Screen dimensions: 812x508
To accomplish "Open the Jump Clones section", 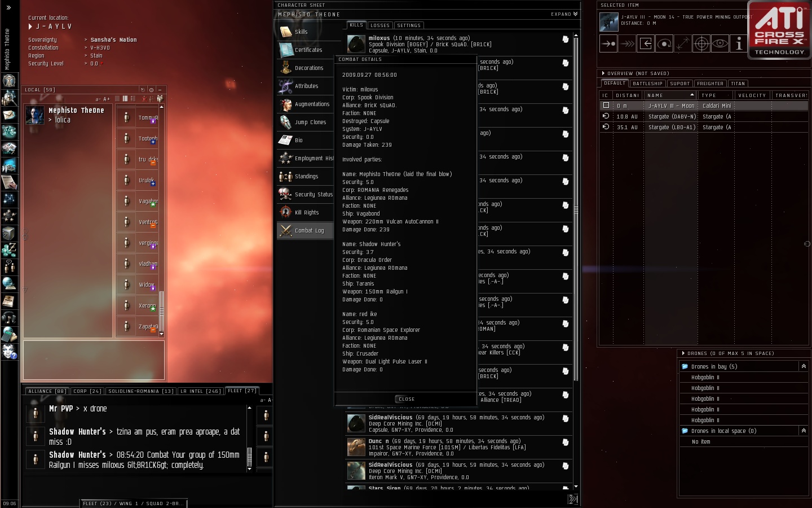I will [x=305, y=122].
